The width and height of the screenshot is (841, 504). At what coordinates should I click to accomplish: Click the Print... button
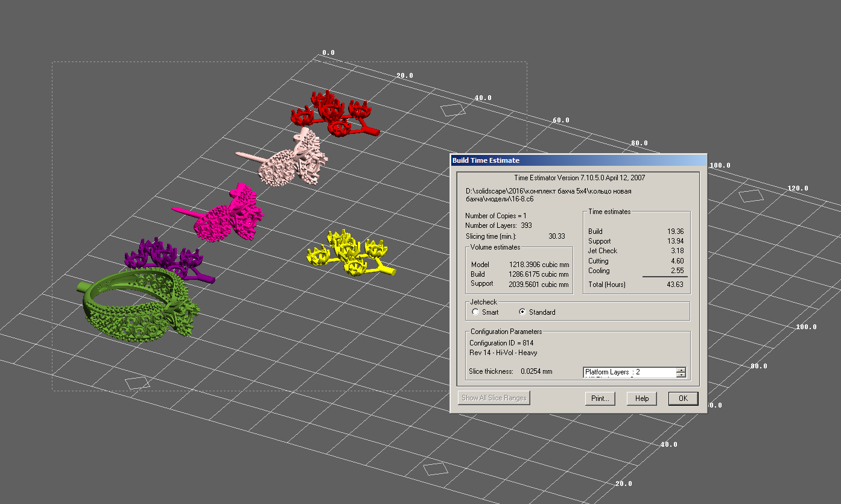coord(600,398)
